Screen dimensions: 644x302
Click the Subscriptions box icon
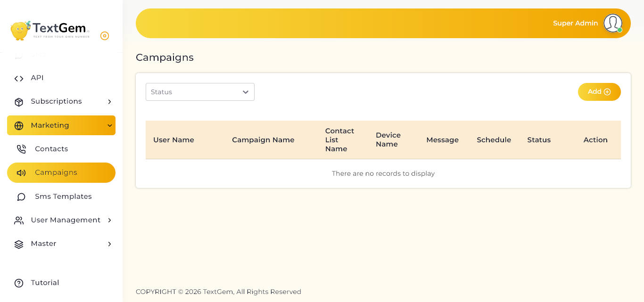click(19, 102)
